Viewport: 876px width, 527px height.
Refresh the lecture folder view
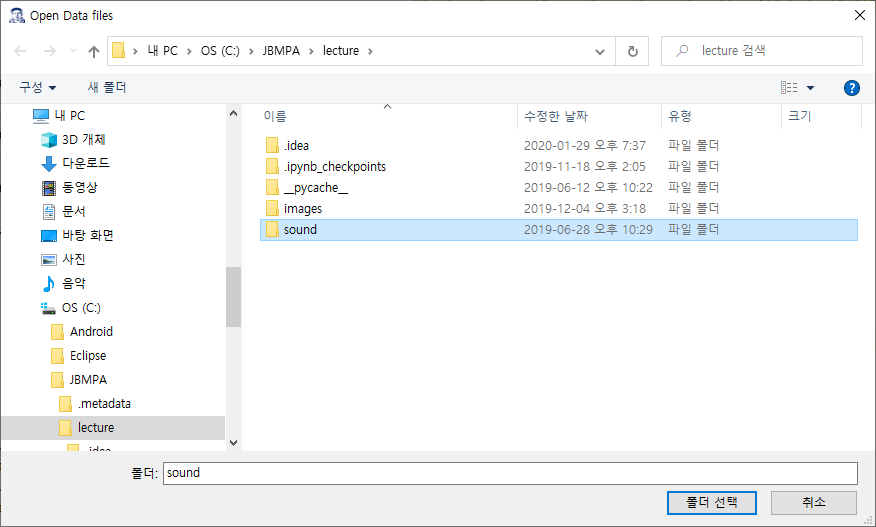click(x=632, y=51)
